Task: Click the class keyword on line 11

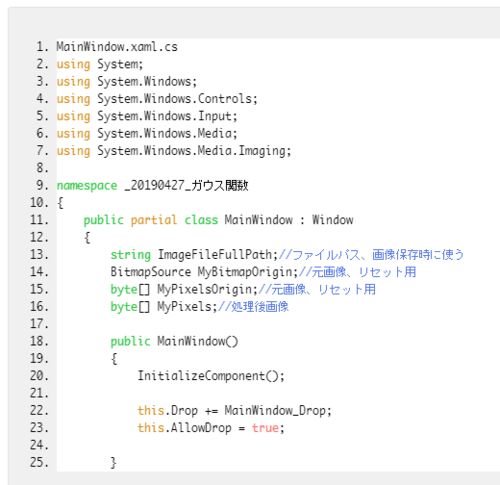Action: [201, 220]
